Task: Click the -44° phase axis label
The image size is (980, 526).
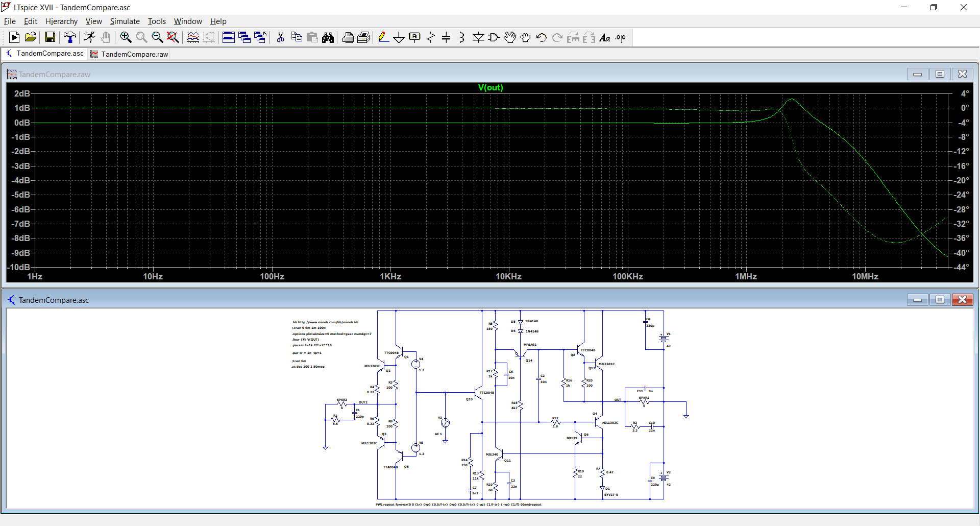Action: (962, 267)
